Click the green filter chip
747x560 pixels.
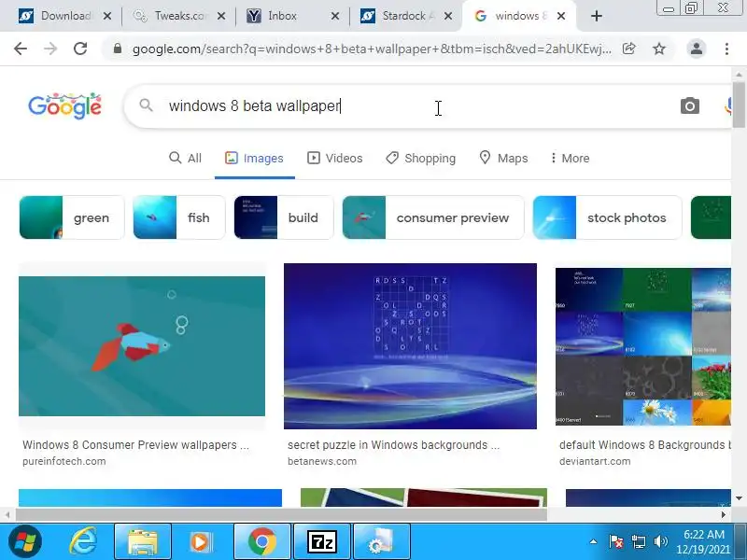72,217
